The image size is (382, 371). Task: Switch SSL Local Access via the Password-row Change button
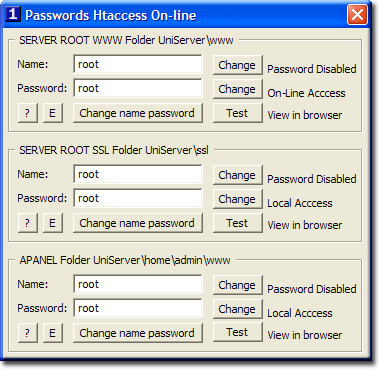238,199
